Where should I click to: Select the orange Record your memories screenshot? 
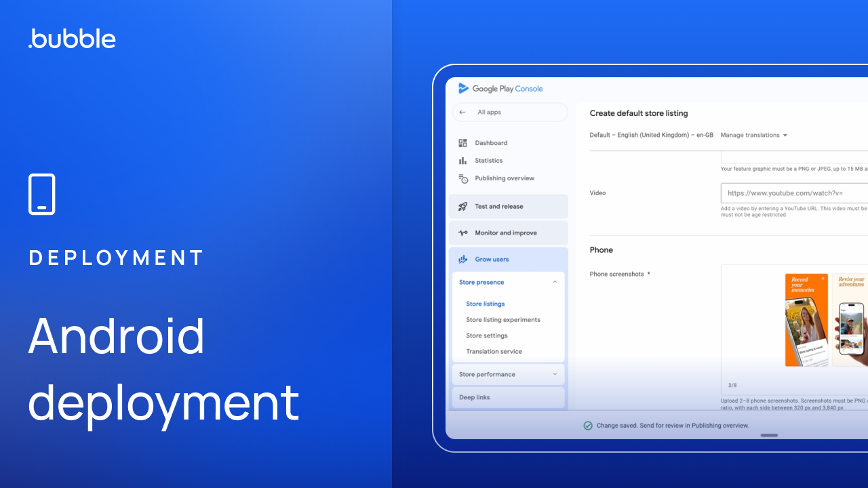click(806, 320)
